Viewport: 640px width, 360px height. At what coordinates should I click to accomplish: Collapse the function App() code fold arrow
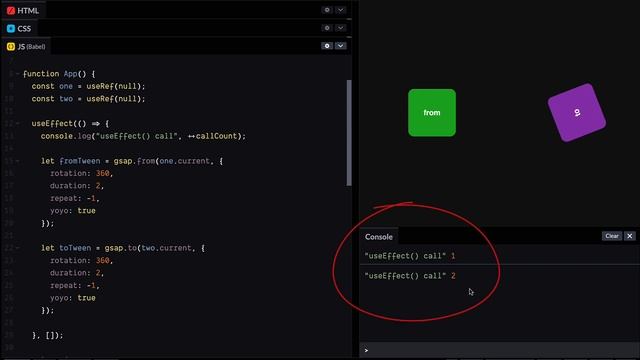point(18,74)
